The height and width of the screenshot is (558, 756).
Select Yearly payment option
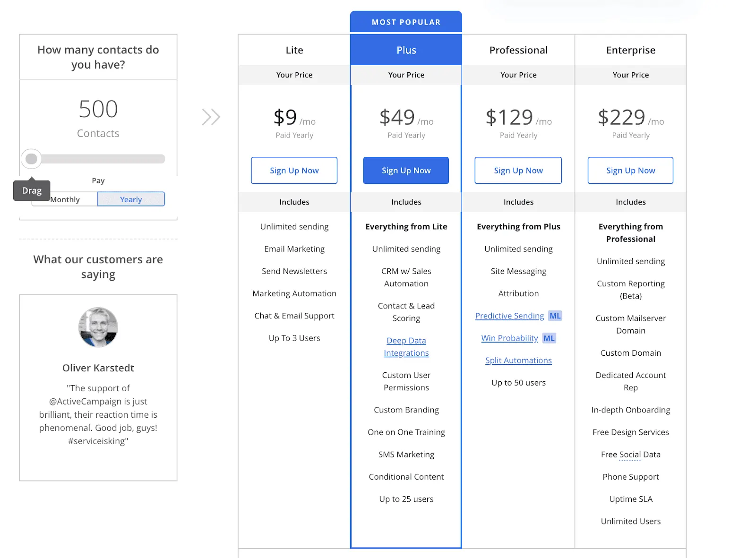(131, 199)
